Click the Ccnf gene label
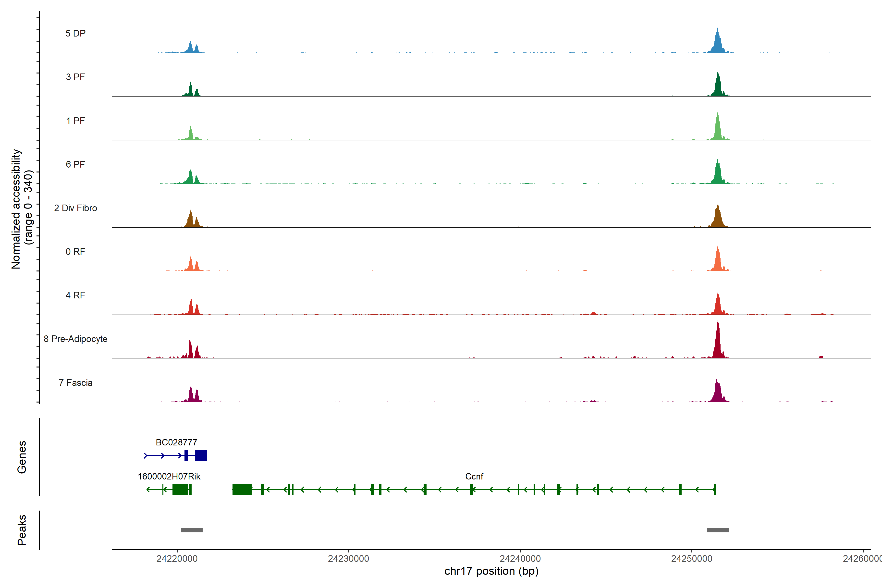This screenshot has height=588, width=882. coord(474,477)
